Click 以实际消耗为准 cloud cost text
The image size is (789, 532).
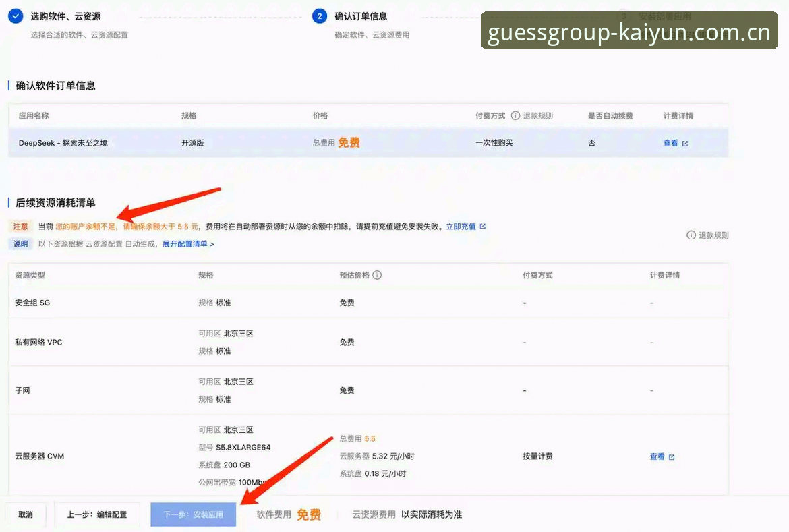(x=431, y=514)
